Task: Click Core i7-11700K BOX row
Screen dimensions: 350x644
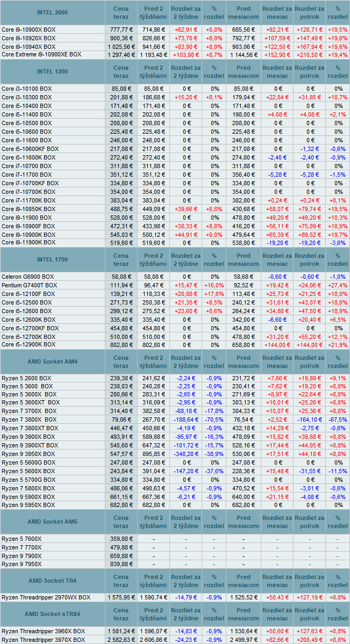Action: click(x=28, y=200)
